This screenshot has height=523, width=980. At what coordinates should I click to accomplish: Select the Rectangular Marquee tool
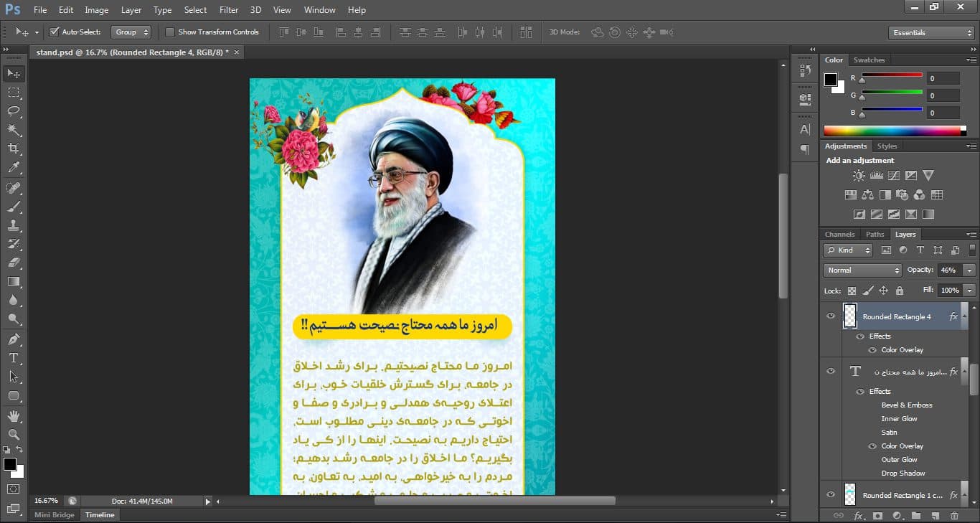14,93
